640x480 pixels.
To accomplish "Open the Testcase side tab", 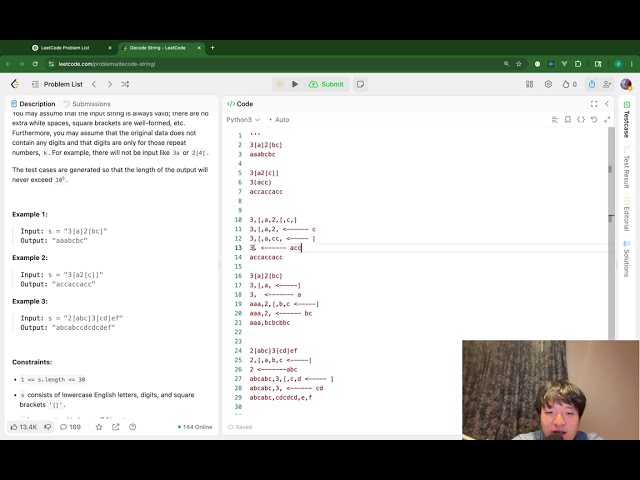I will [x=627, y=120].
